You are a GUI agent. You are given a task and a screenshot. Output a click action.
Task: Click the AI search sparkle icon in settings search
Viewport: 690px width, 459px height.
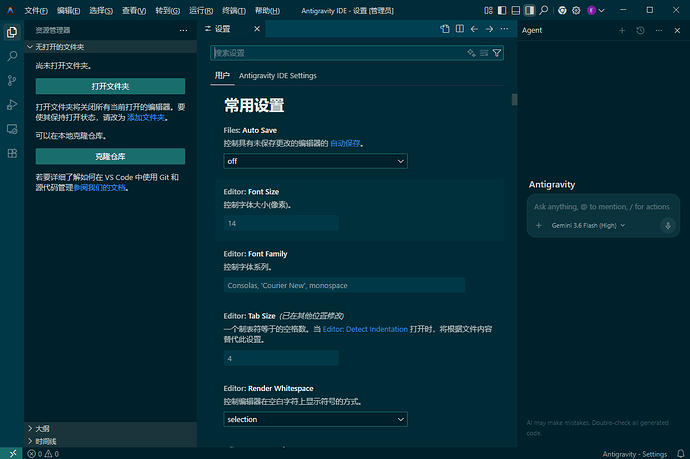pyautogui.click(x=471, y=53)
